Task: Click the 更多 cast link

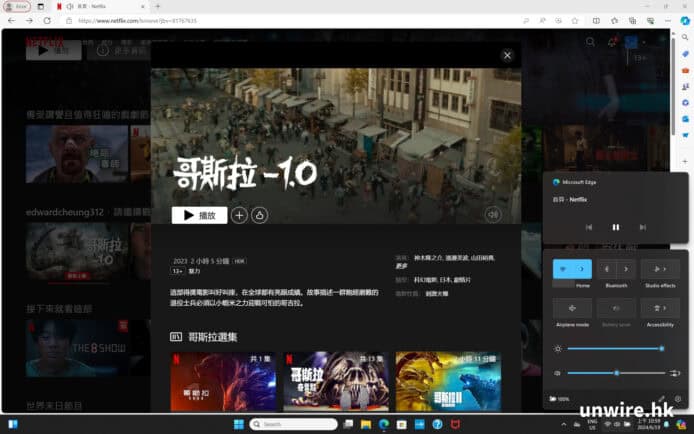Action: [x=401, y=266]
